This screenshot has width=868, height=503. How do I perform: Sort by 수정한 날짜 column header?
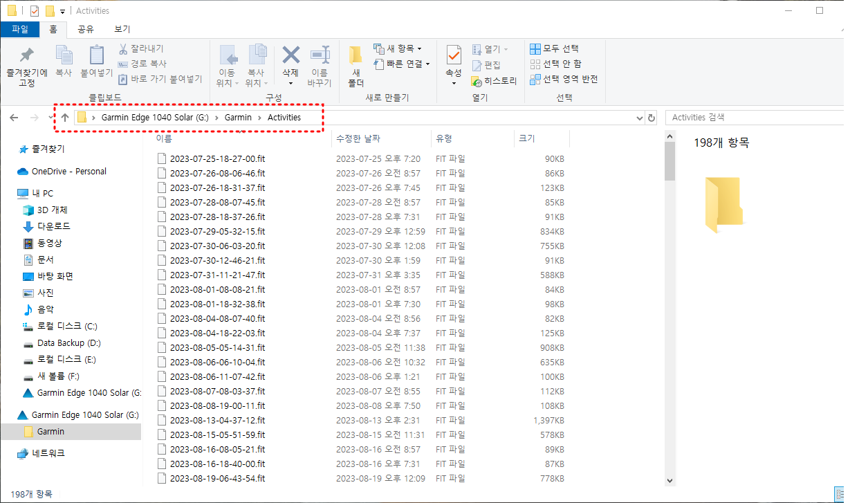[x=358, y=139]
